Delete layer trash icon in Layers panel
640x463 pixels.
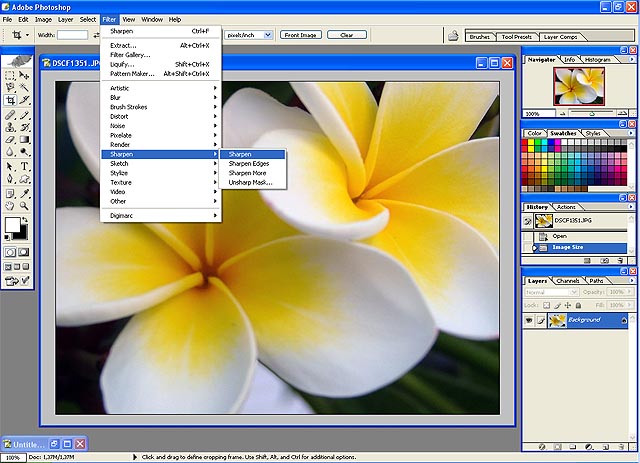(x=621, y=447)
